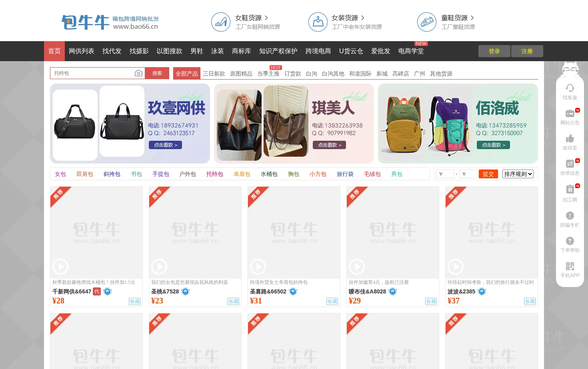Open 网供列表 in navigation bar

click(x=82, y=51)
